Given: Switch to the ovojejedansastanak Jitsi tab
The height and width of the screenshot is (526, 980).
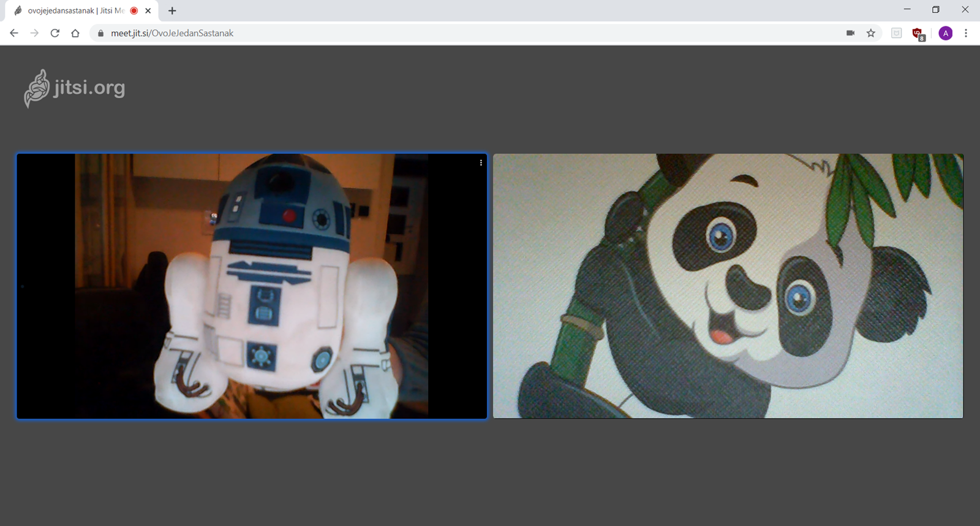Looking at the screenshot, I should 81,11.
